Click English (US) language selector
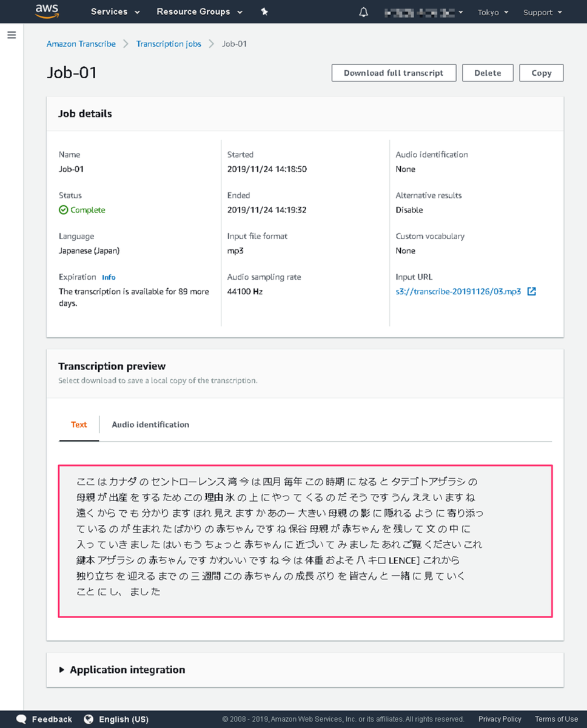587x728 pixels. coord(124,720)
